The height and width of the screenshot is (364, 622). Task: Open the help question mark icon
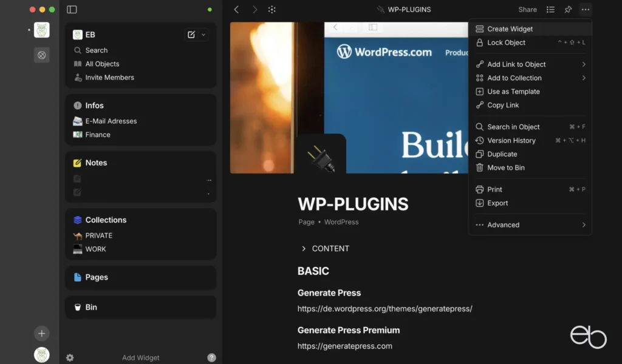[212, 358]
